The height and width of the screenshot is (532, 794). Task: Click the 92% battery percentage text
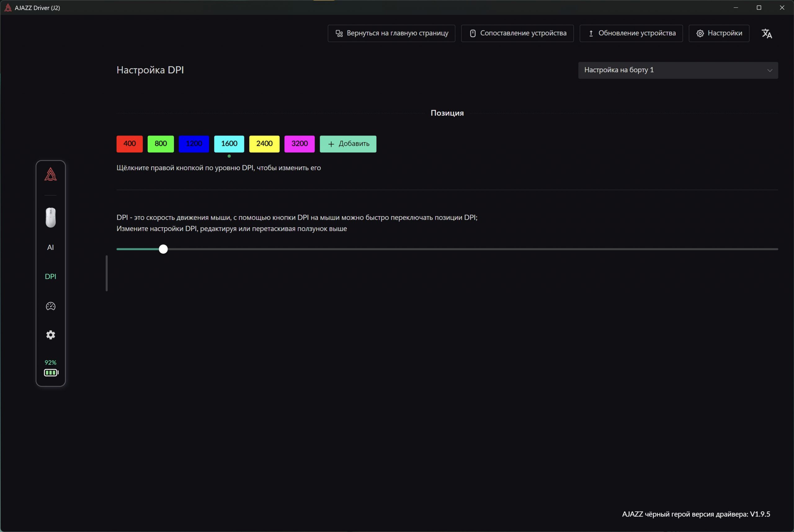point(51,362)
